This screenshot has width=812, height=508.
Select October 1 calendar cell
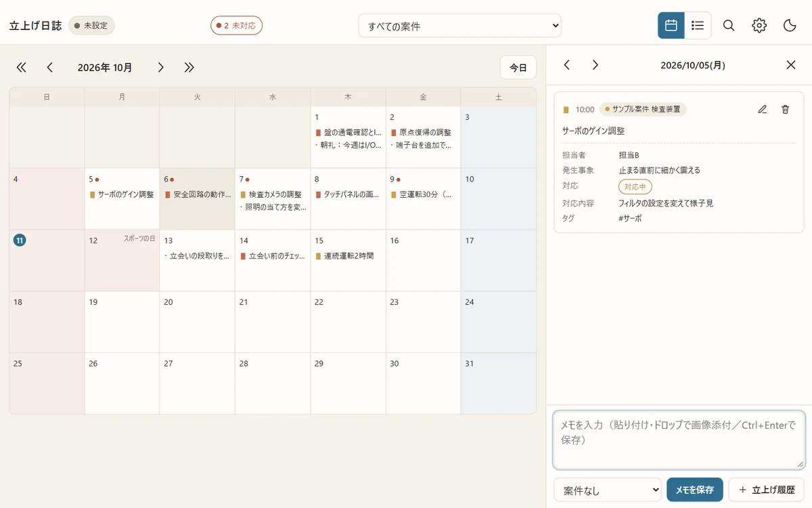(x=348, y=137)
